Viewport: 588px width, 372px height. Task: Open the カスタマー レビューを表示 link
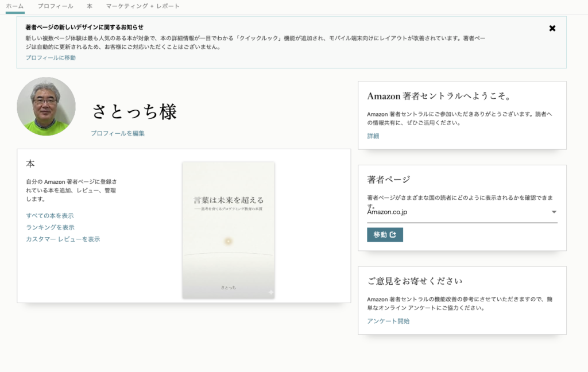[63, 239]
